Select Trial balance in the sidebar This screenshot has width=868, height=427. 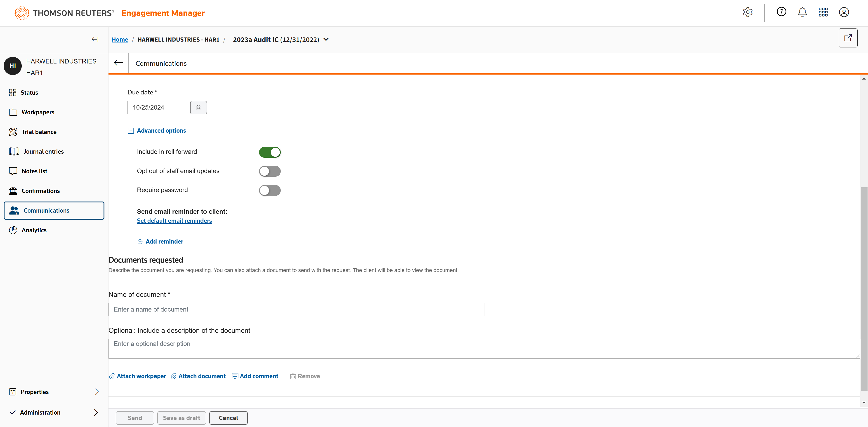click(x=39, y=132)
